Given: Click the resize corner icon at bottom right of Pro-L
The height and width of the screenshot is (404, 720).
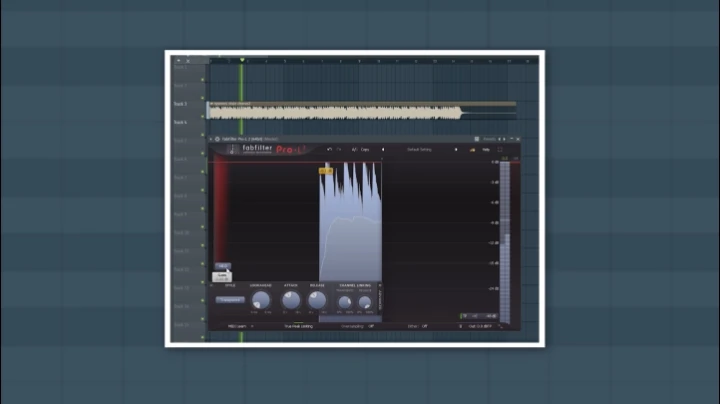Looking at the screenshot, I should click(501, 326).
